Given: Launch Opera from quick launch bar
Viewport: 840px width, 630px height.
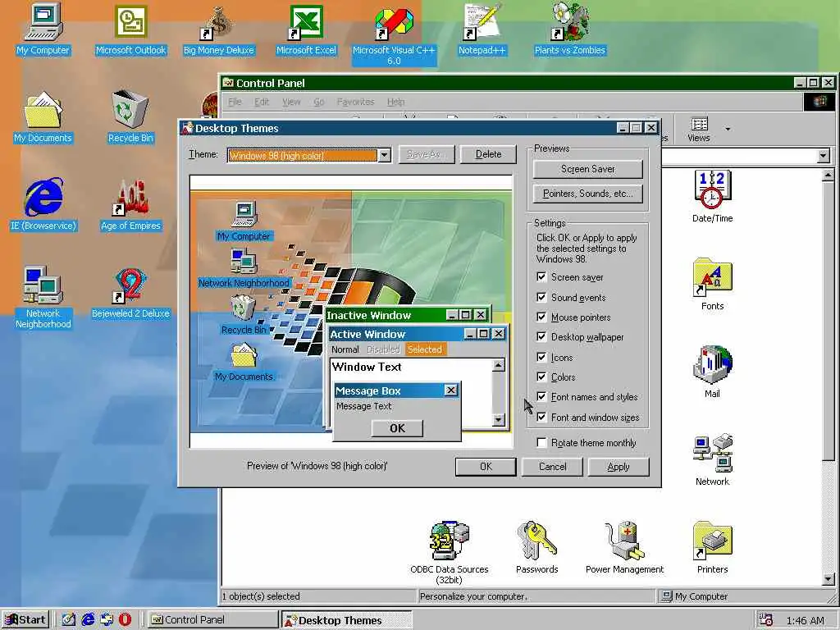Looking at the screenshot, I should [x=125, y=619].
